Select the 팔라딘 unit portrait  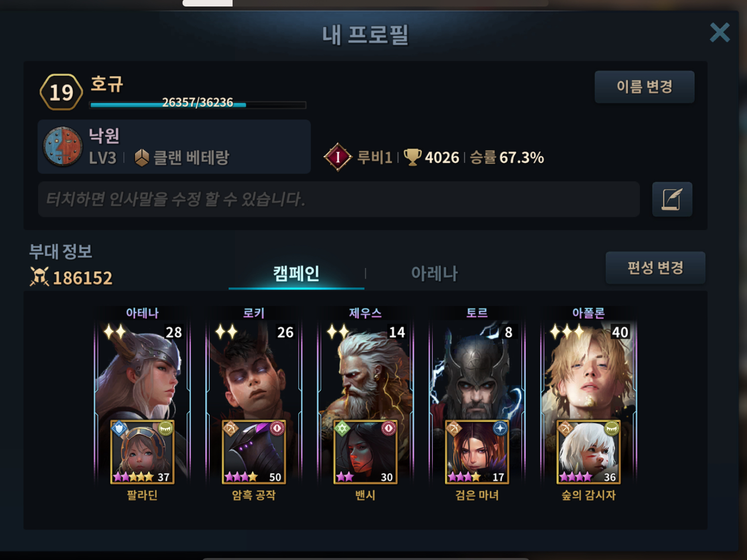click(142, 452)
